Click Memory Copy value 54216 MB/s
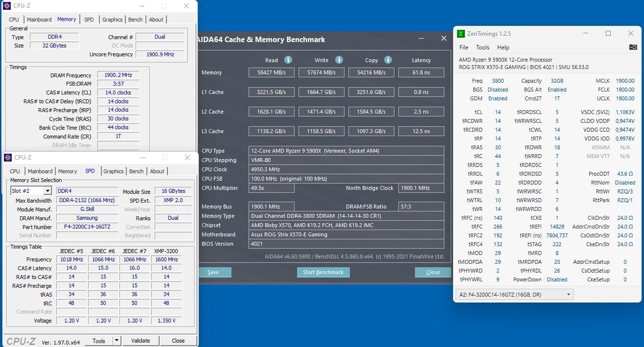 coord(371,72)
